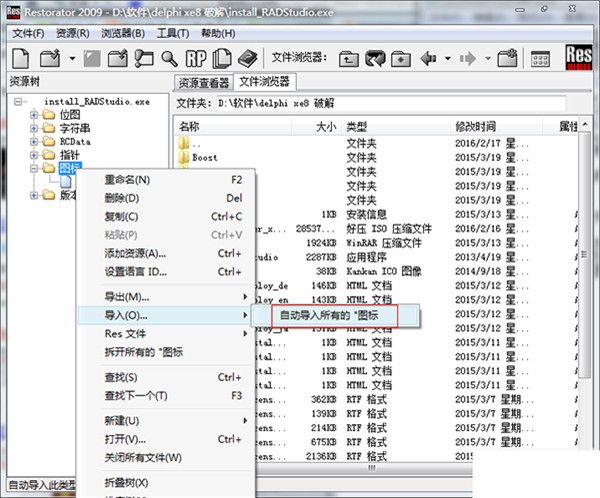This screenshot has width=600, height=498.
Task: Expand the RCData tree node
Action: [34, 141]
